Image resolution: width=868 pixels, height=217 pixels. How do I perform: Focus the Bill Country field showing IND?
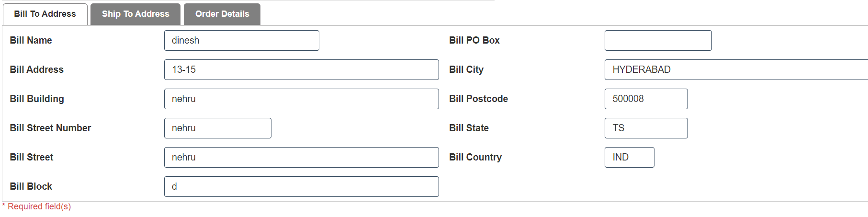coord(629,158)
